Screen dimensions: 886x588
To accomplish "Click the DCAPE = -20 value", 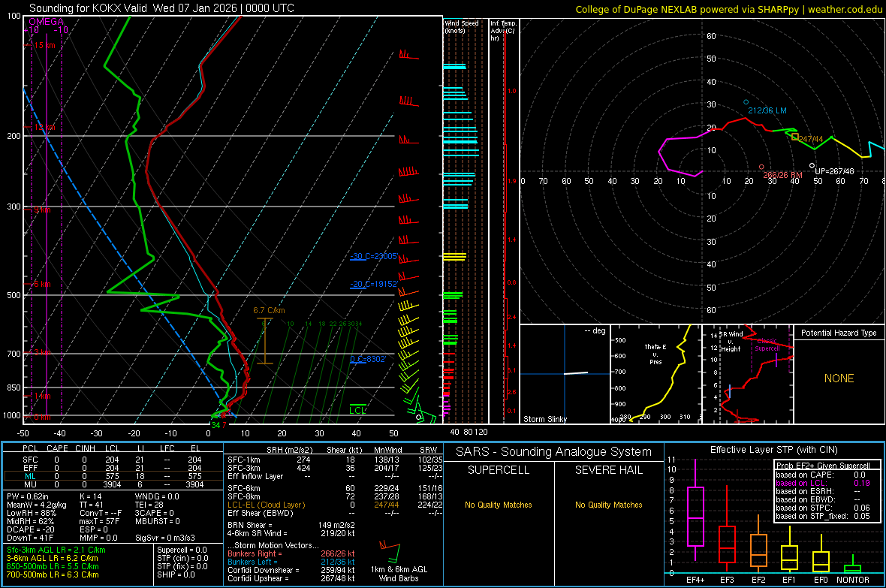I will [x=31, y=529].
